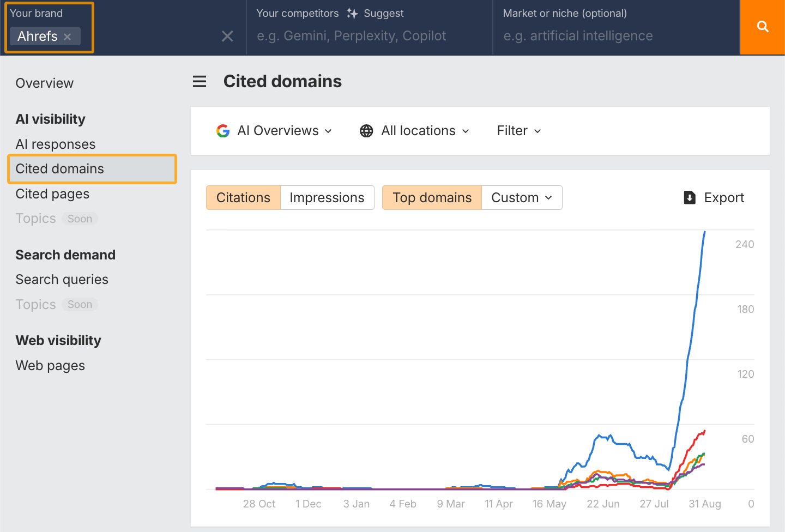Switch chart to Impressions view
The width and height of the screenshot is (785, 532).
point(327,197)
